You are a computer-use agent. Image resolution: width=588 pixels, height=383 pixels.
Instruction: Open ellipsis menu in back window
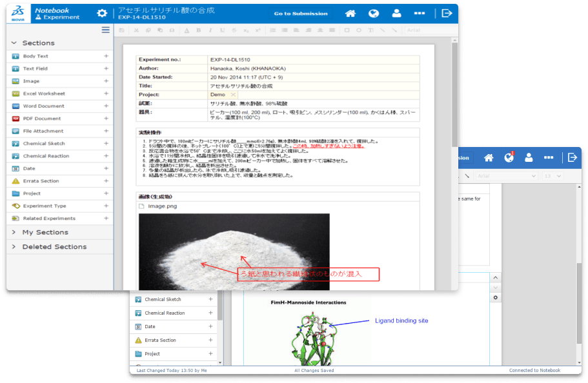[x=549, y=158]
